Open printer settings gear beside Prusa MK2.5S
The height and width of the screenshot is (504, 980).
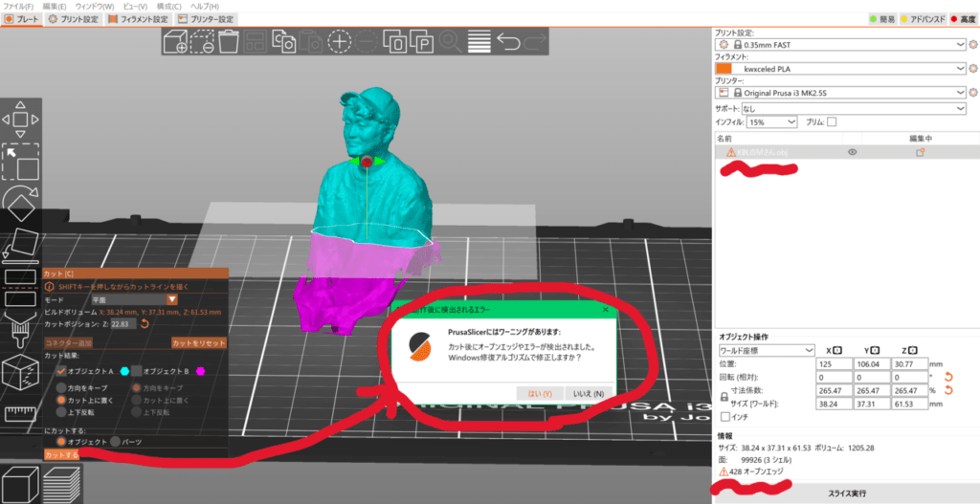972,93
